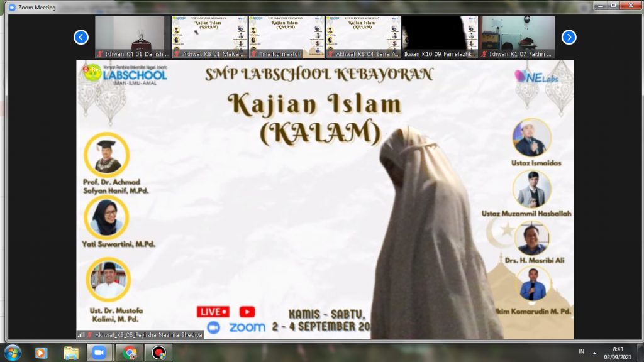Open Windows Start menu orb
The image size is (644, 362).
coord(12,352)
